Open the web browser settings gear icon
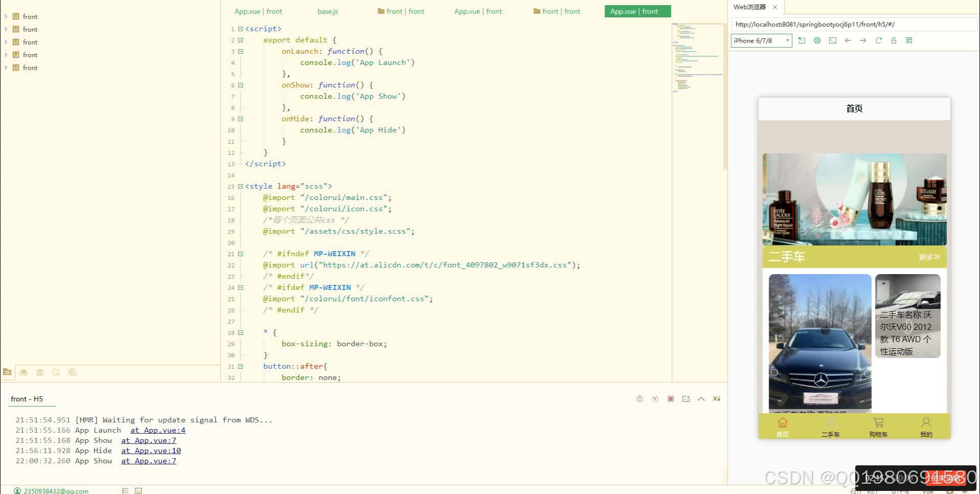 pyautogui.click(x=817, y=40)
